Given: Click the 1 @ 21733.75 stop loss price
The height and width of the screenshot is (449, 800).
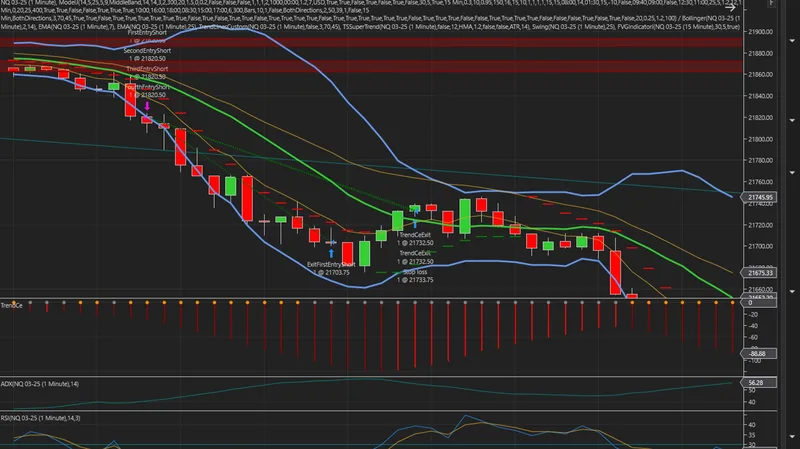Looking at the screenshot, I should click(x=415, y=280).
